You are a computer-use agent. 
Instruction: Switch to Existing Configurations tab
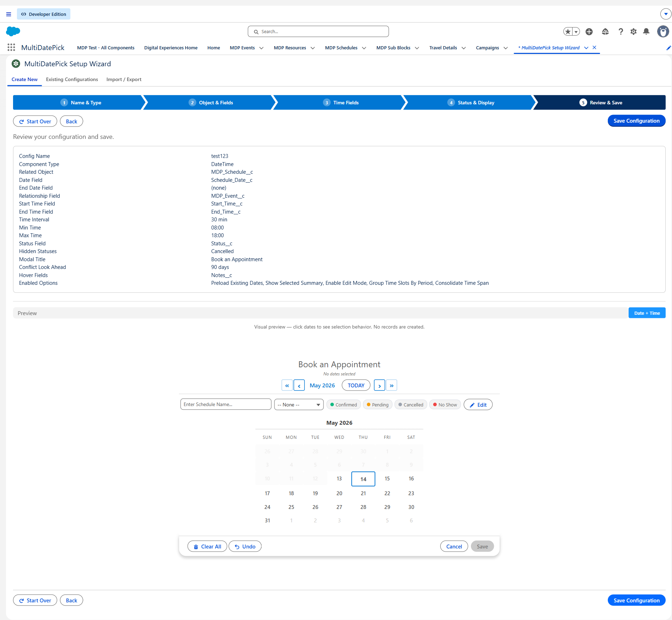tap(72, 79)
